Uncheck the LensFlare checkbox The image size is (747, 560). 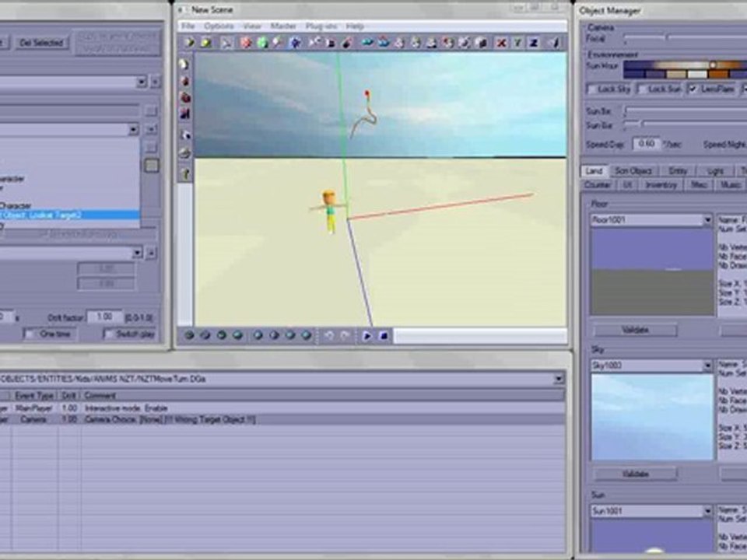(693, 89)
